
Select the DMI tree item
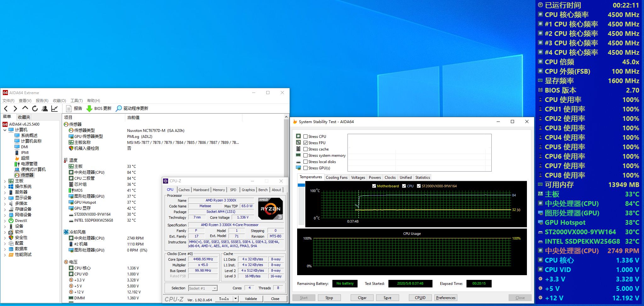(25, 147)
